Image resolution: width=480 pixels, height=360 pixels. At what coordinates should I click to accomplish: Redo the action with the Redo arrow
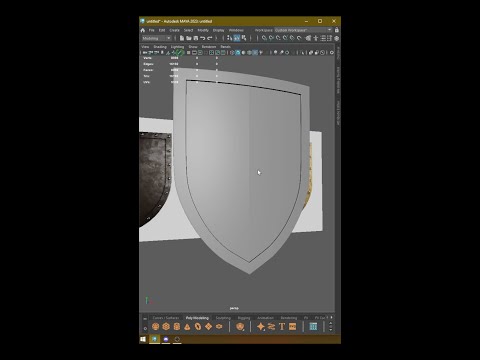210,38
